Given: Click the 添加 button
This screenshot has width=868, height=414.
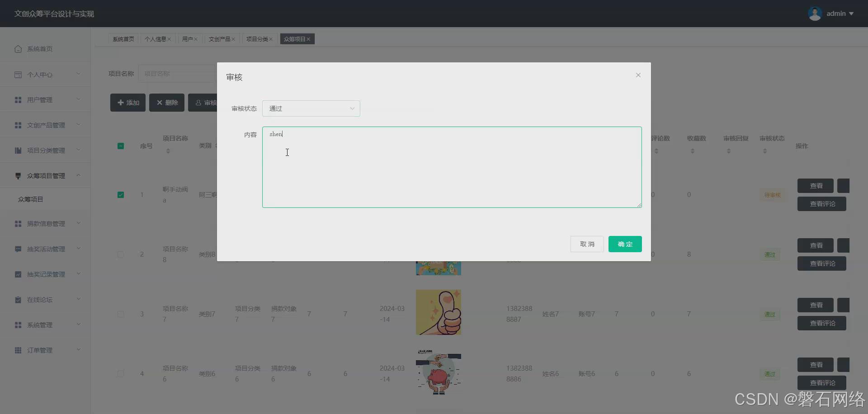Looking at the screenshot, I should [128, 103].
